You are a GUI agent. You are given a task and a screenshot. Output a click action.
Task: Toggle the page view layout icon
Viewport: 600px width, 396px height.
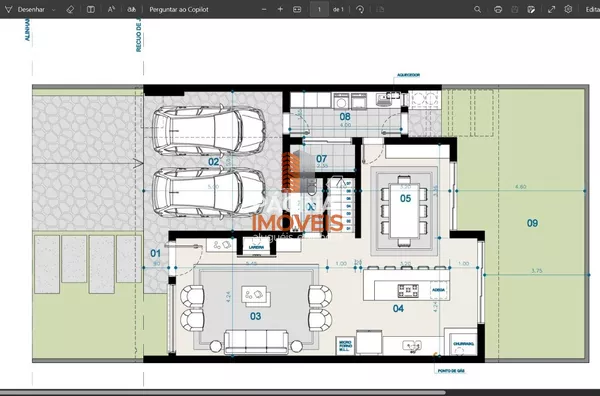(x=91, y=9)
